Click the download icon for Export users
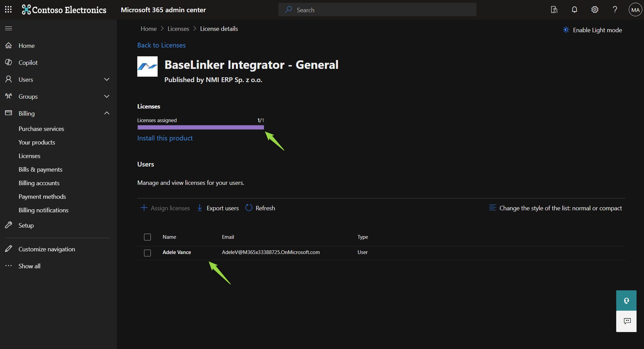644x349 pixels. click(x=200, y=208)
